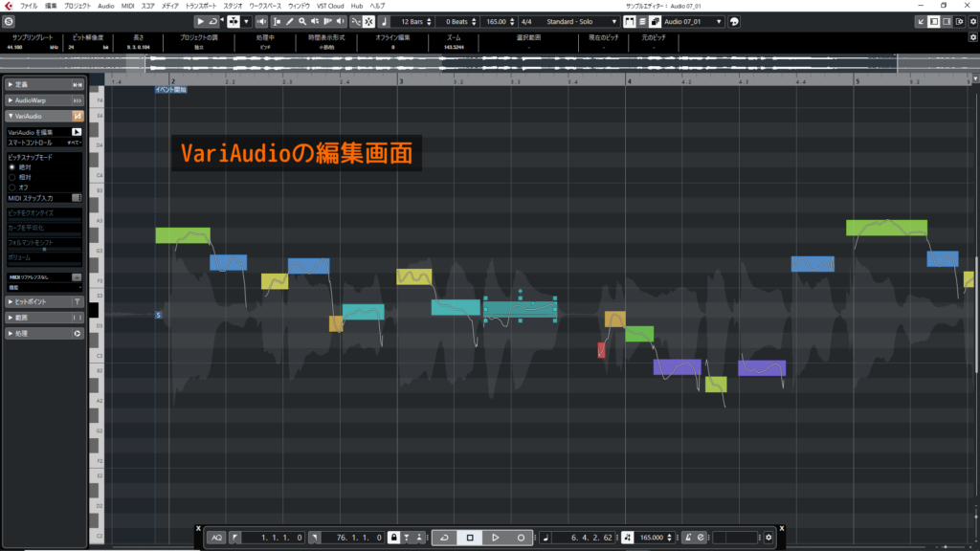The image size is (980, 551).
Task: Open in separate window arrow icon
Action: pyautogui.click(x=921, y=22)
